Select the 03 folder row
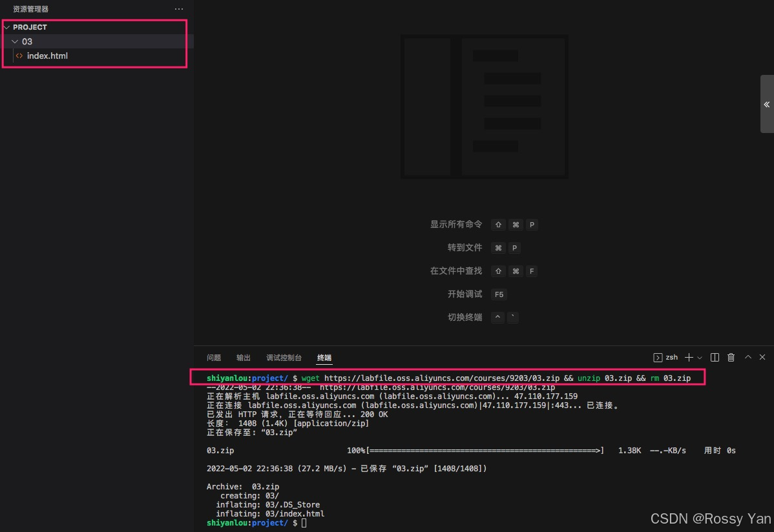This screenshot has height=532, width=774. point(97,41)
